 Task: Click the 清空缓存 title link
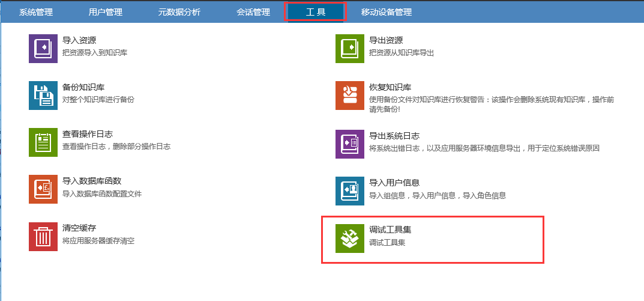point(79,228)
